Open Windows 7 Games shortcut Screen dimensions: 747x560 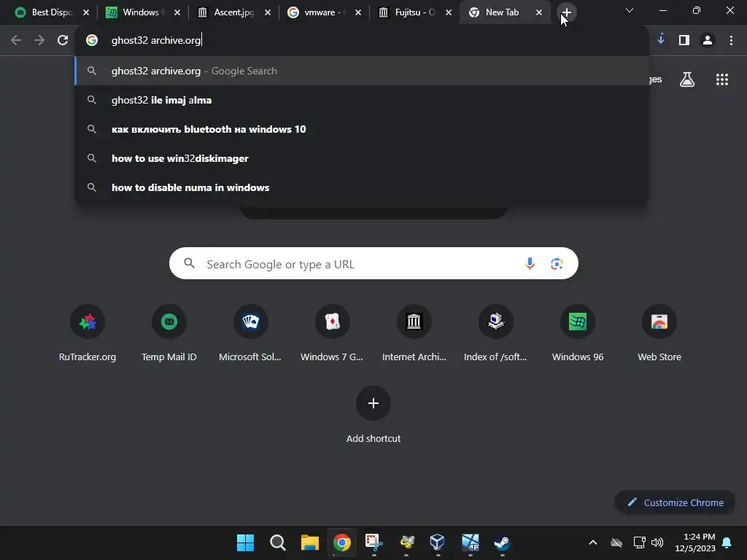point(332,333)
